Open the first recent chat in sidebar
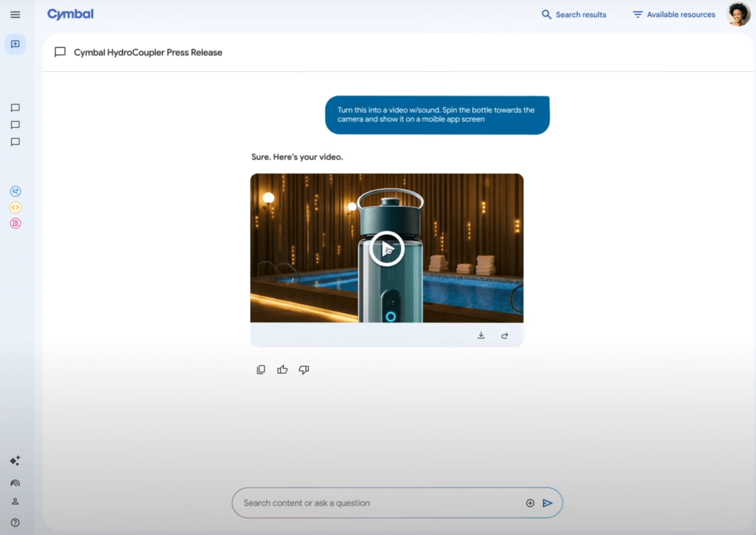756x535 pixels. click(16, 108)
